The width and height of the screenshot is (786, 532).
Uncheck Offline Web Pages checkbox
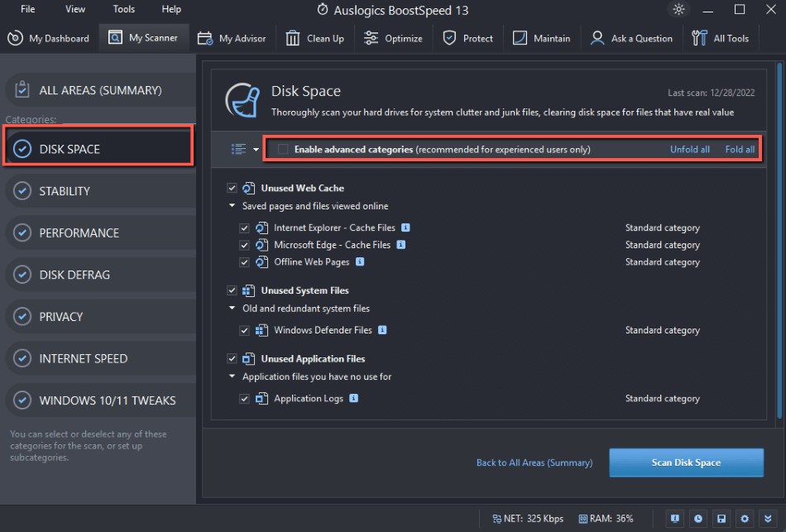pyautogui.click(x=244, y=261)
